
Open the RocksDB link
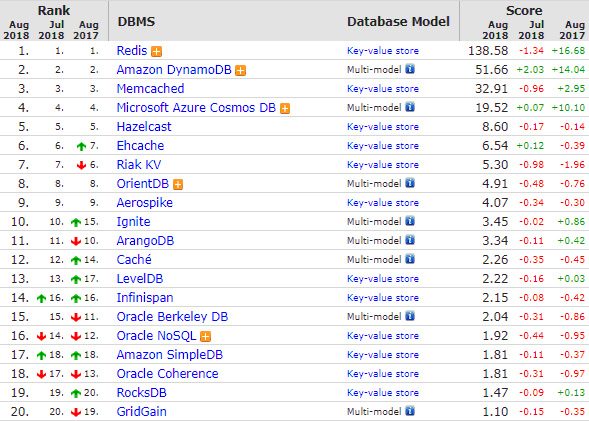point(142,392)
